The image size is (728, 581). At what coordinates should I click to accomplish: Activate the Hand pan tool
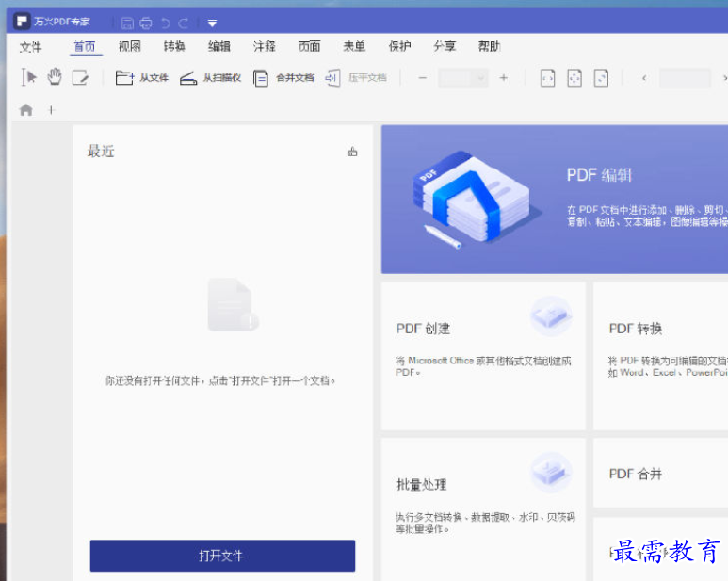point(55,76)
